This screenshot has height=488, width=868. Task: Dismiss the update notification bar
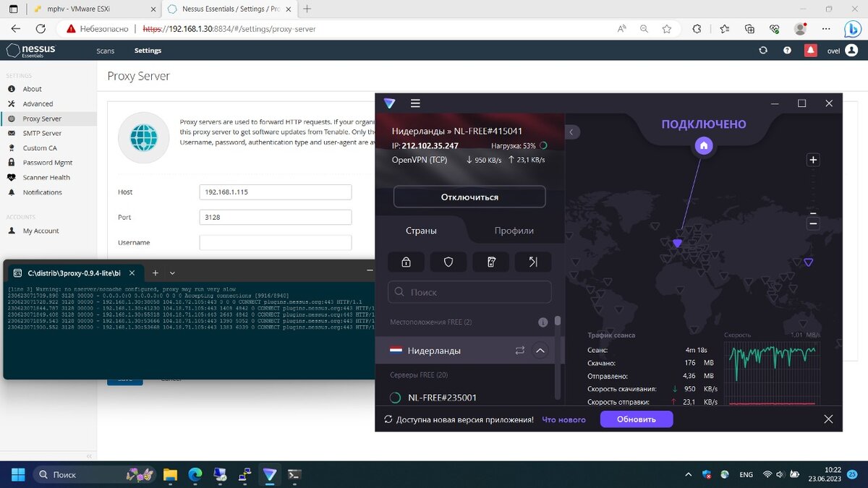(829, 419)
